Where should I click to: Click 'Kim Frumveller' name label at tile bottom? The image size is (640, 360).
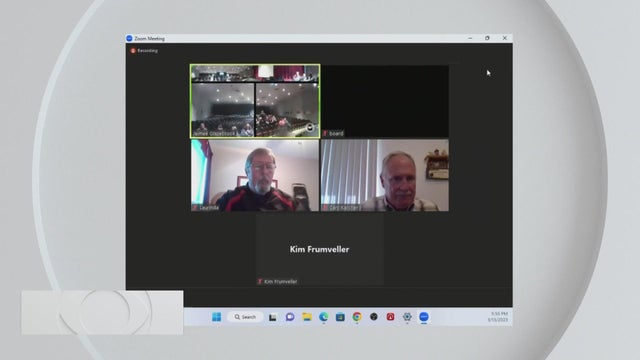[280, 282]
